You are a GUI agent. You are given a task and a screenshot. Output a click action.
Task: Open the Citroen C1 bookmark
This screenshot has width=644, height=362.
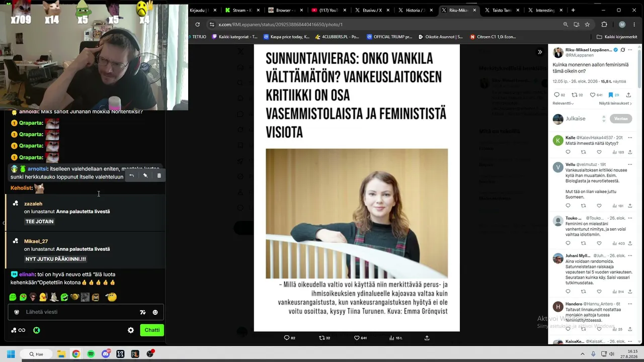[493, 37]
